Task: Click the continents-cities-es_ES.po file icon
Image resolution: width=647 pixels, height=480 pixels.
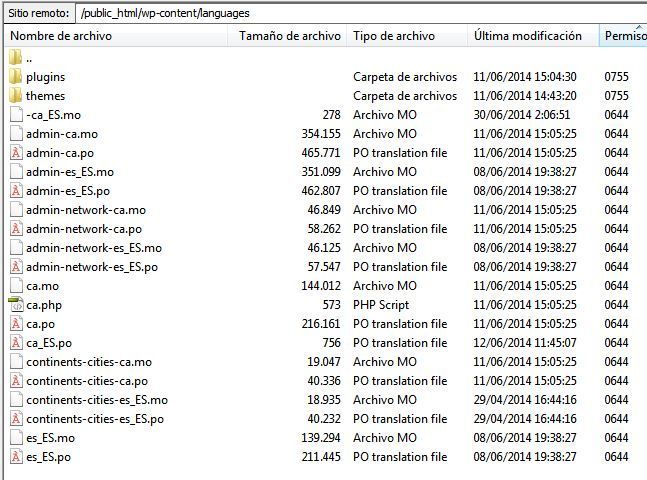Action: (16, 419)
